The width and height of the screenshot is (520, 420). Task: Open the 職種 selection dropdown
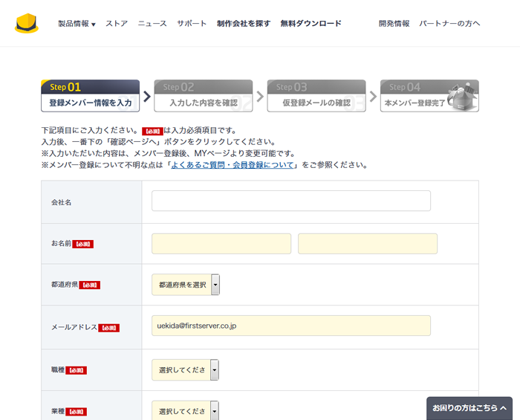click(185, 369)
